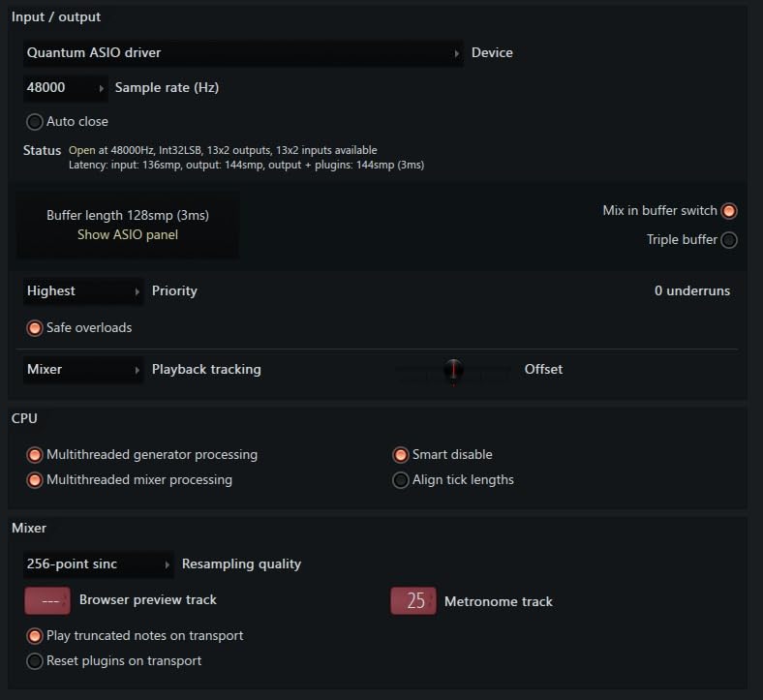Toggle Play truncated notes on transport
The width and height of the screenshot is (763, 700).
(x=35, y=636)
